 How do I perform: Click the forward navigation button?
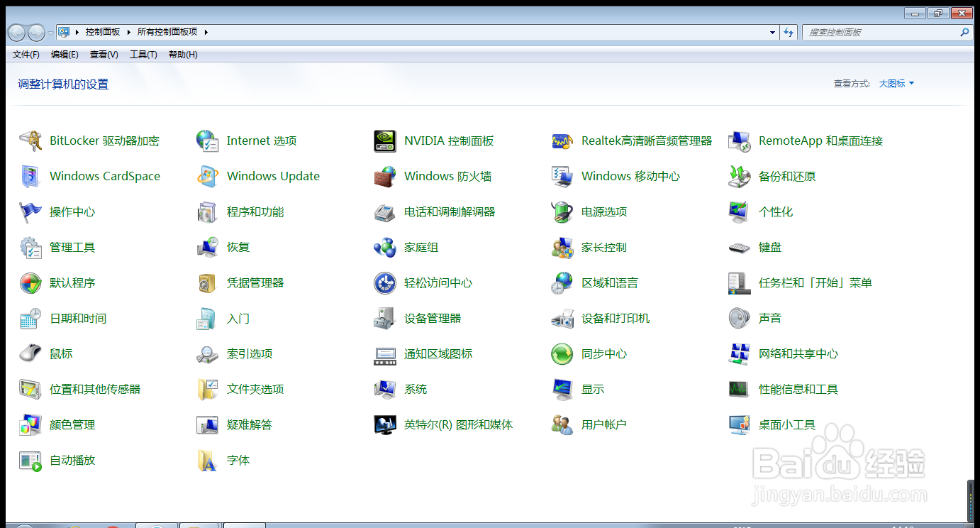pyautogui.click(x=36, y=33)
